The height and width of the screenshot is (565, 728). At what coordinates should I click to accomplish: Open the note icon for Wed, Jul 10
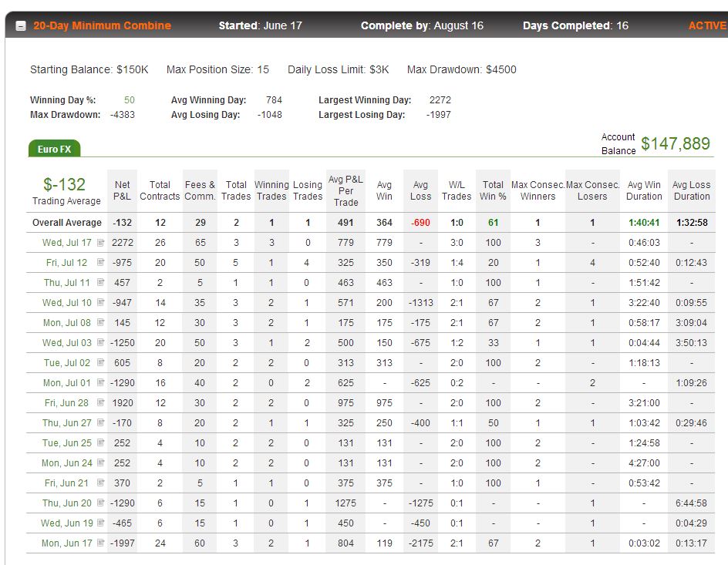click(x=100, y=302)
